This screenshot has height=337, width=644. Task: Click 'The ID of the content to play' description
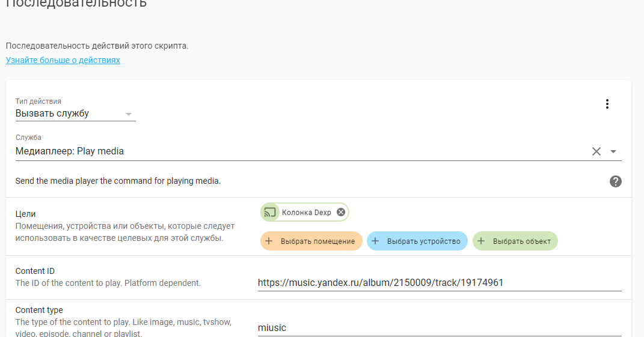[108, 283]
